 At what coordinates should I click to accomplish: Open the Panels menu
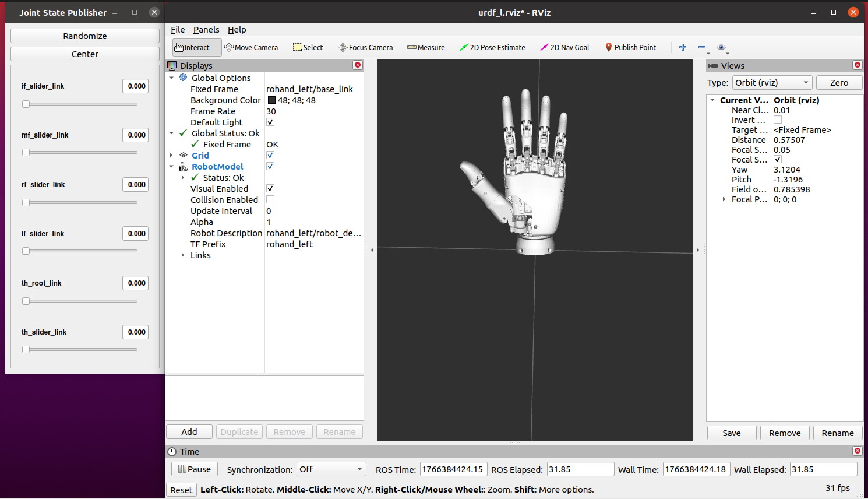[x=206, y=30]
